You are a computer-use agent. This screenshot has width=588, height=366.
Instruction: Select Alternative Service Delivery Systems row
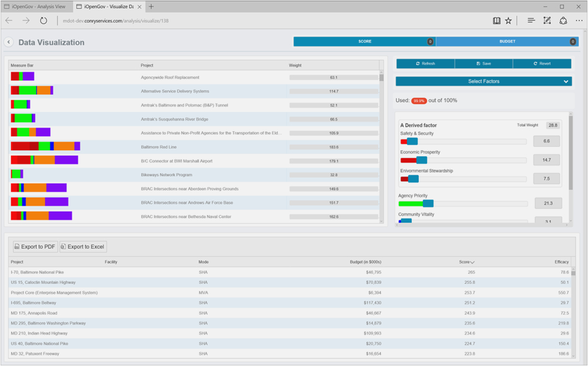click(194, 91)
